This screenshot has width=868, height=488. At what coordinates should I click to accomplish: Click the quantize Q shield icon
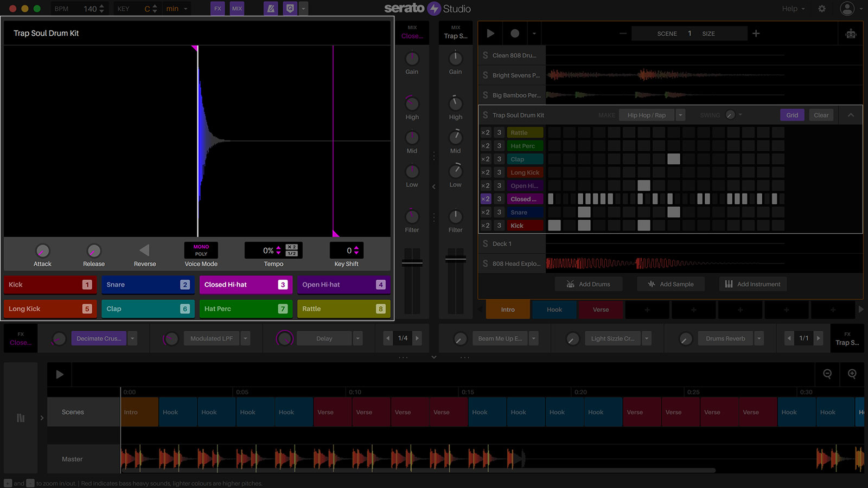tap(290, 9)
